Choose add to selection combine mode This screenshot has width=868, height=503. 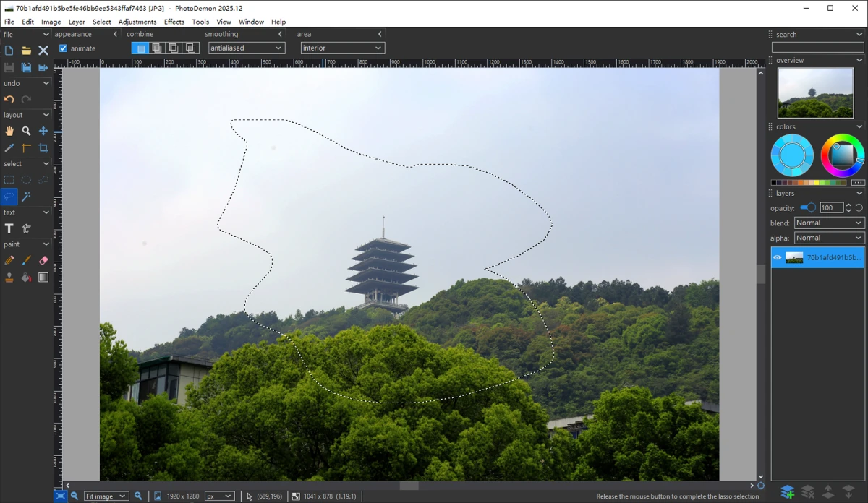(x=157, y=48)
